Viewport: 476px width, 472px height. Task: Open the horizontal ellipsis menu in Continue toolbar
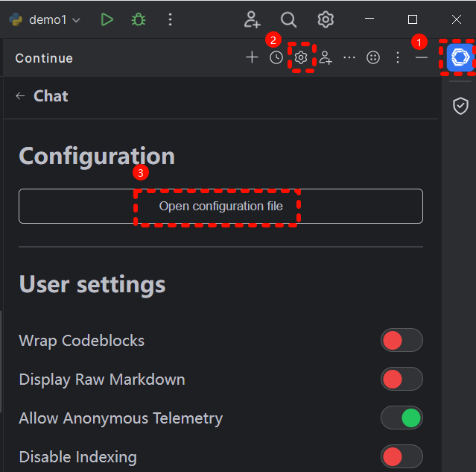[349, 57]
